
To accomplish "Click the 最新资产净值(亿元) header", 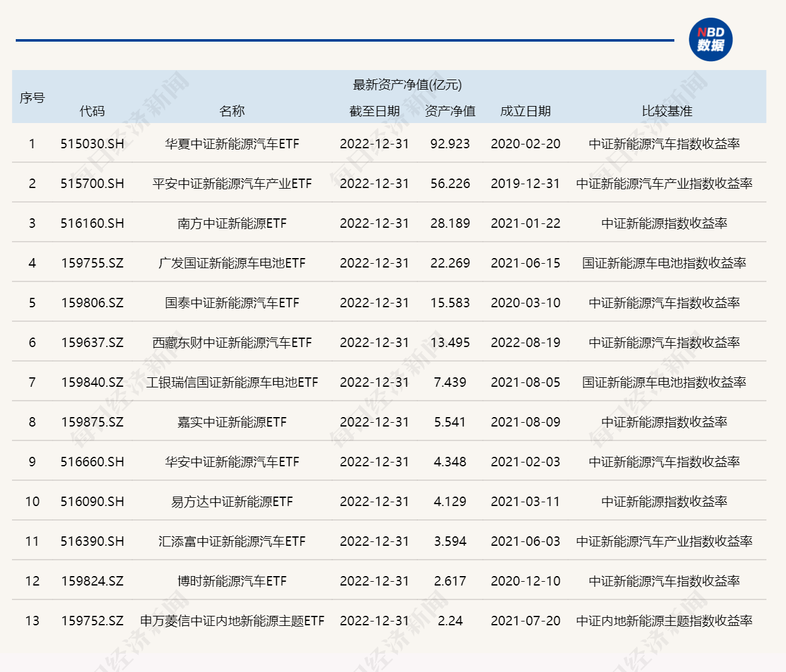I will [x=407, y=85].
